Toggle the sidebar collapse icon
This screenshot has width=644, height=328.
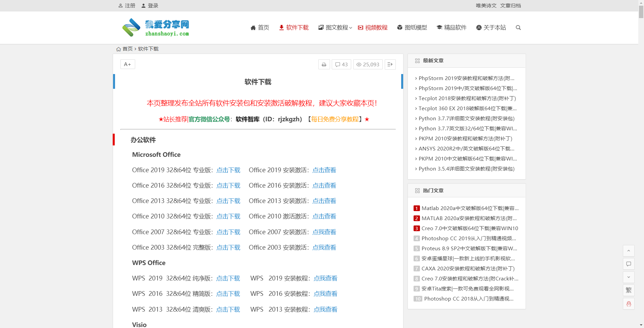pyautogui.click(x=390, y=64)
